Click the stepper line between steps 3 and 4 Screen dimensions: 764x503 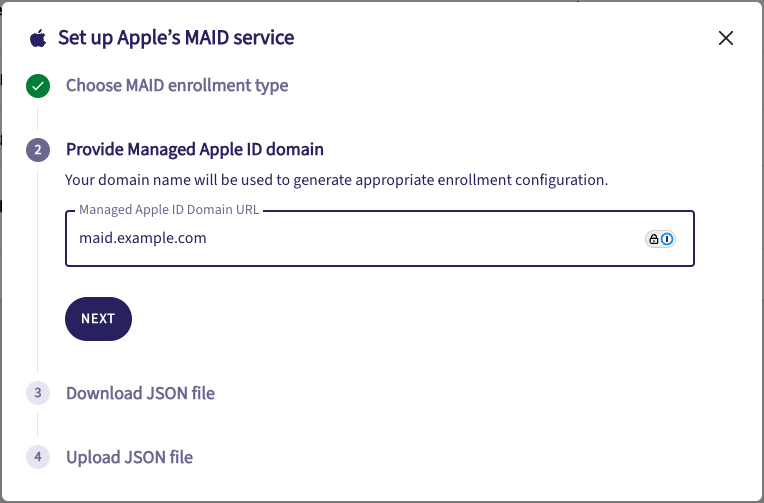pos(38,425)
